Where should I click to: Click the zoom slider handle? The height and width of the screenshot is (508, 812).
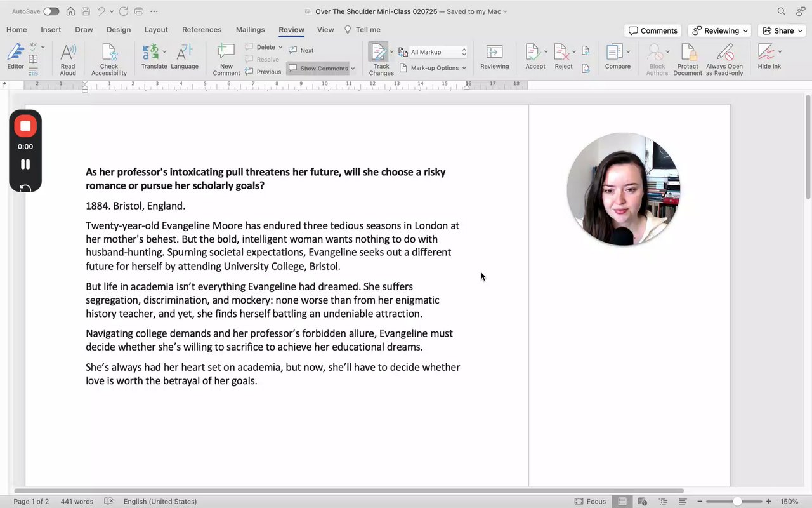pyautogui.click(x=737, y=502)
